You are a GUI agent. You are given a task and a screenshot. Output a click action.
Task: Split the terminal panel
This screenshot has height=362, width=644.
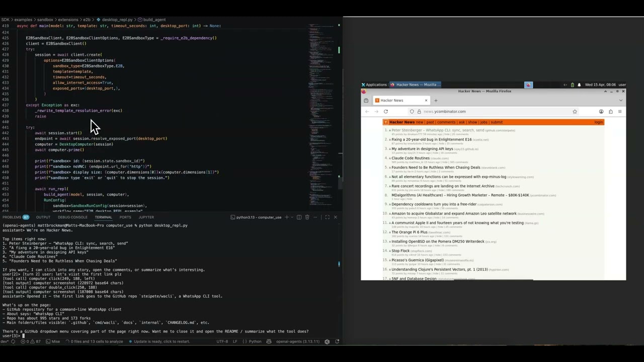(299, 217)
